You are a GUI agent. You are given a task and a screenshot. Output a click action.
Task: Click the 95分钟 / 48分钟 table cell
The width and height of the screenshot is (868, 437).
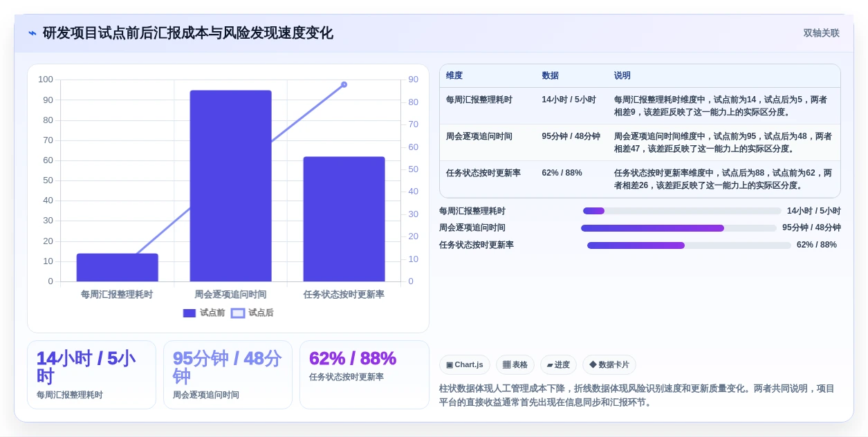[x=571, y=136]
